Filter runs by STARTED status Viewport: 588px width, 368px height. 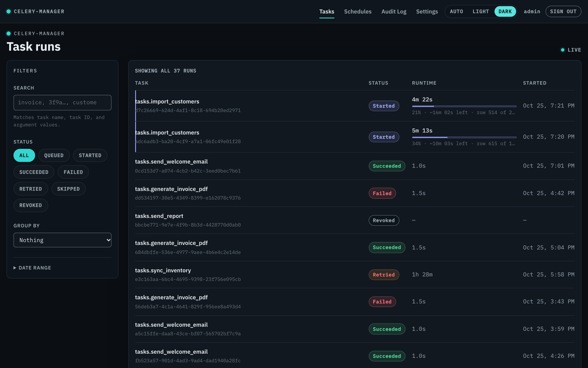90,155
